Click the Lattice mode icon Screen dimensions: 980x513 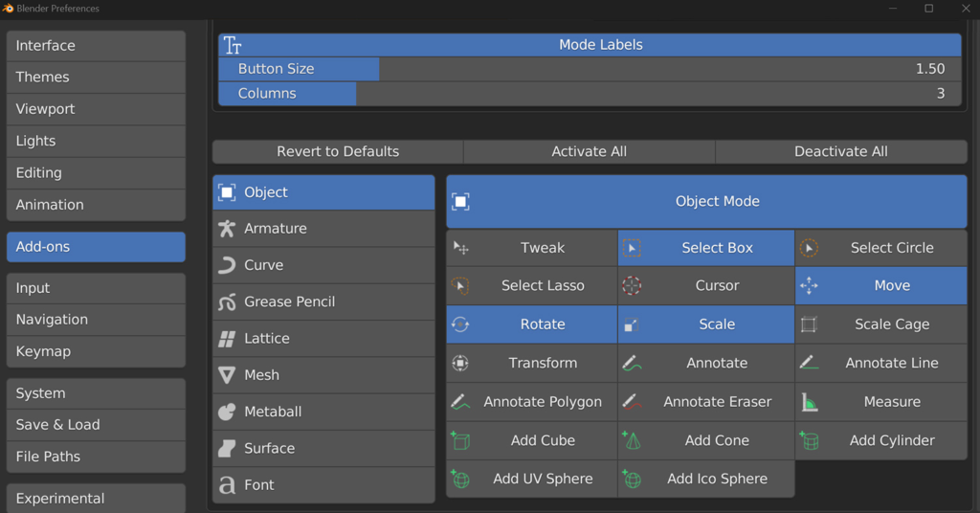(x=227, y=339)
